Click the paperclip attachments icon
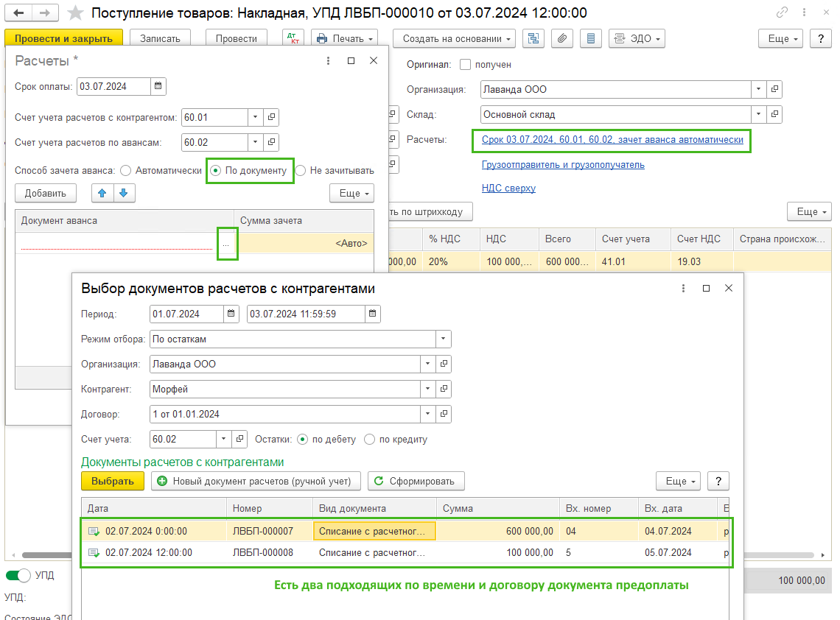 coord(562,38)
